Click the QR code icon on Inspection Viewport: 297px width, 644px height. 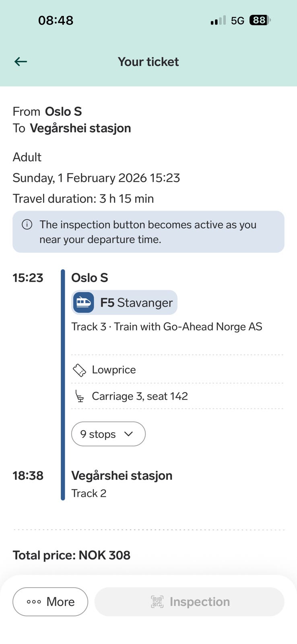(x=157, y=602)
